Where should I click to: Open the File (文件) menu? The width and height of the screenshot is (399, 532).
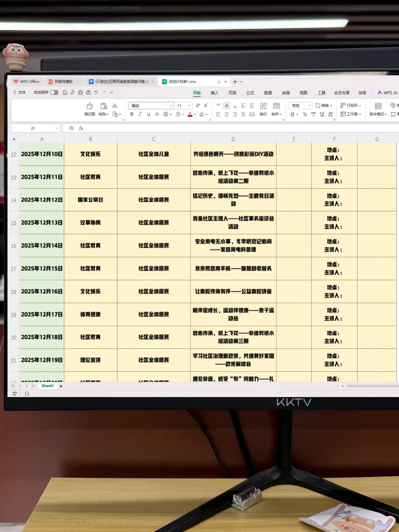(x=20, y=92)
